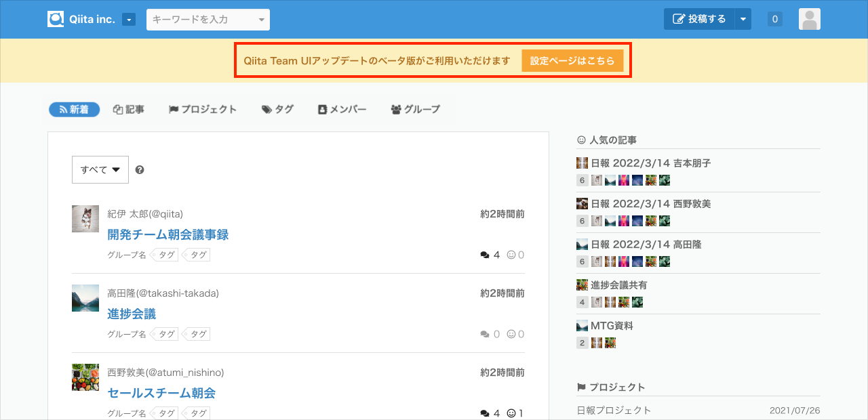Click author name 西野敦美(@atumi_nishino)
This screenshot has width=868, height=420.
165,373
